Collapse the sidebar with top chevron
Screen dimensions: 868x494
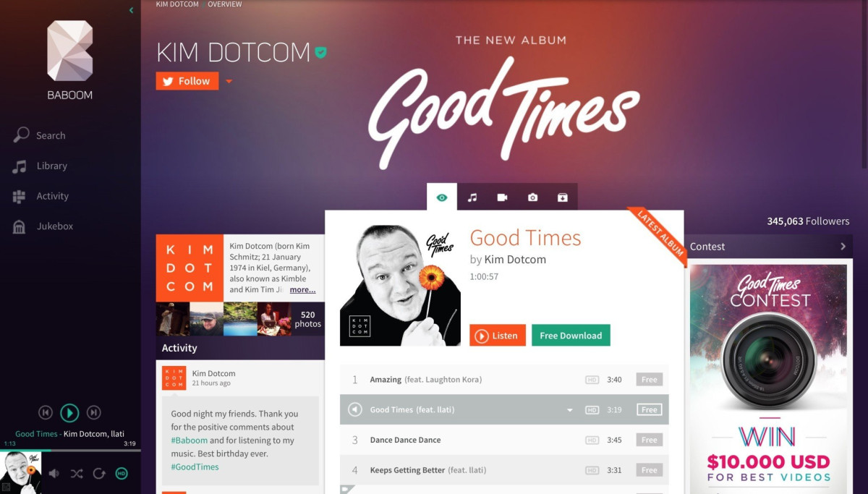131,10
